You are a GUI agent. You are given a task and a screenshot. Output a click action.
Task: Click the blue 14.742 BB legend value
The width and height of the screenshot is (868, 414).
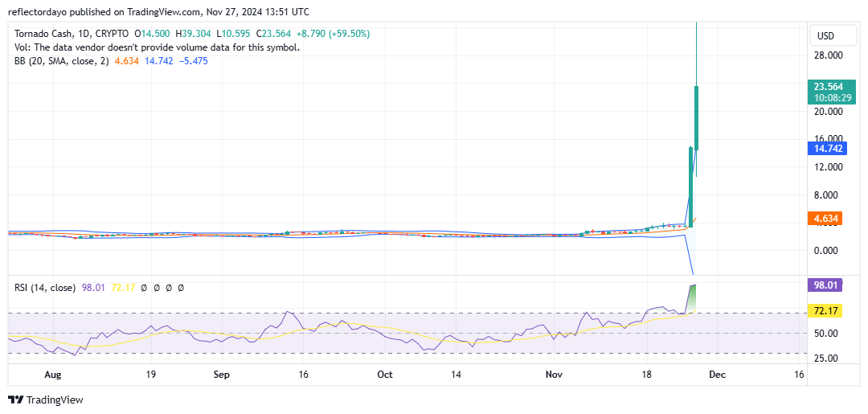158,61
